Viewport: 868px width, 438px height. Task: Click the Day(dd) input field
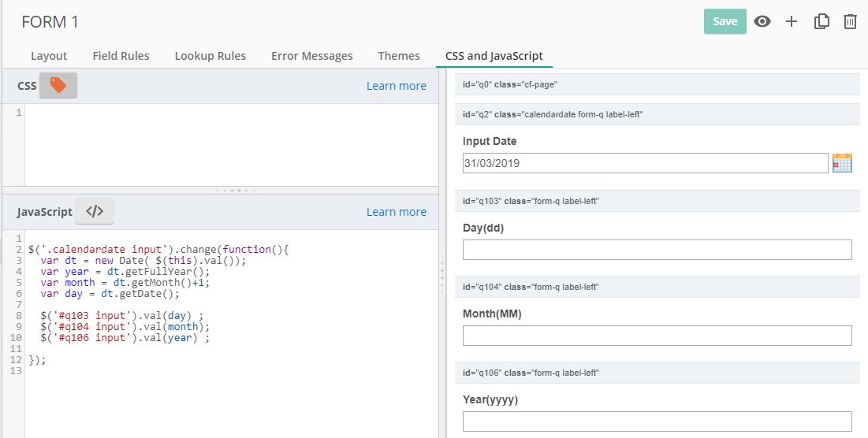pos(657,250)
